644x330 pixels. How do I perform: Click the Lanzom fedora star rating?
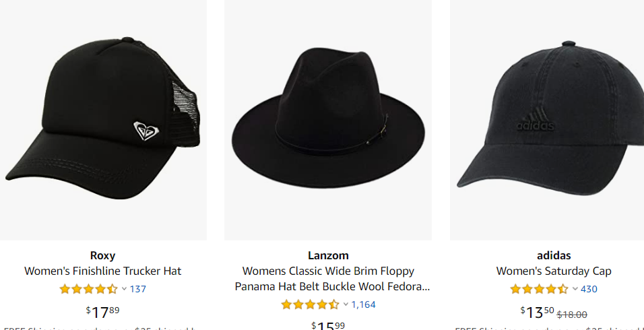click(310, 304)
